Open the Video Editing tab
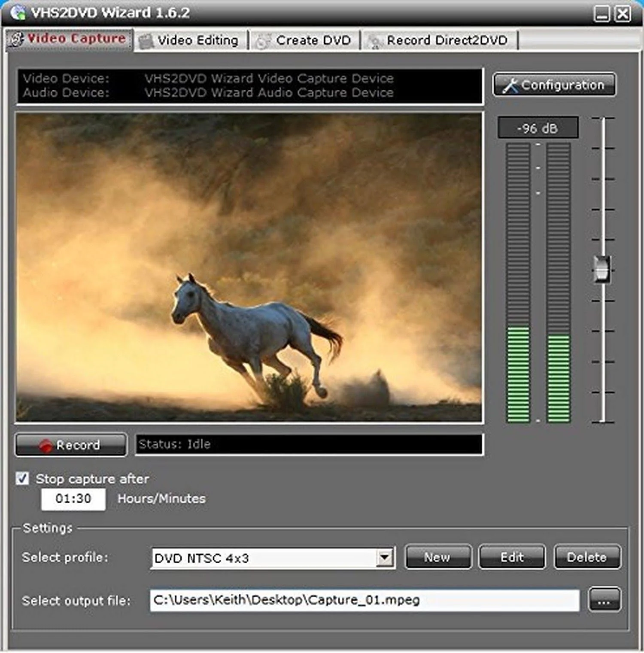 [x=191, y=41]
